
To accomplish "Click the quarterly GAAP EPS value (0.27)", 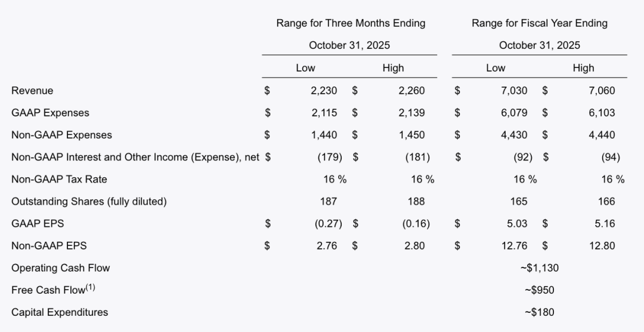I will [328, 223].
